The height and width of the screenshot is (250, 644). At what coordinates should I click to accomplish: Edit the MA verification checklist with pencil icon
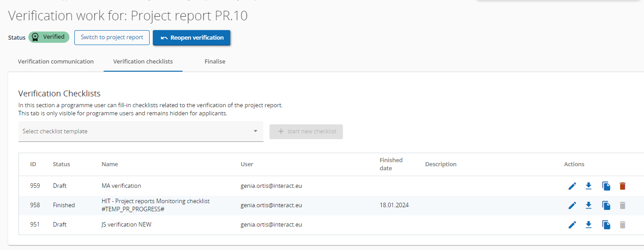click(x=572, y=186)
